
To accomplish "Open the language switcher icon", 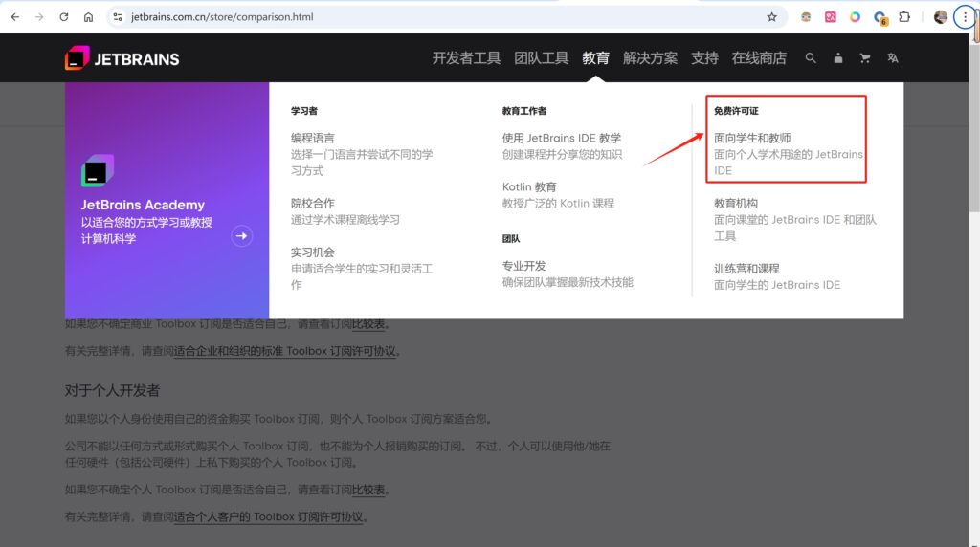I will (893, 58).
